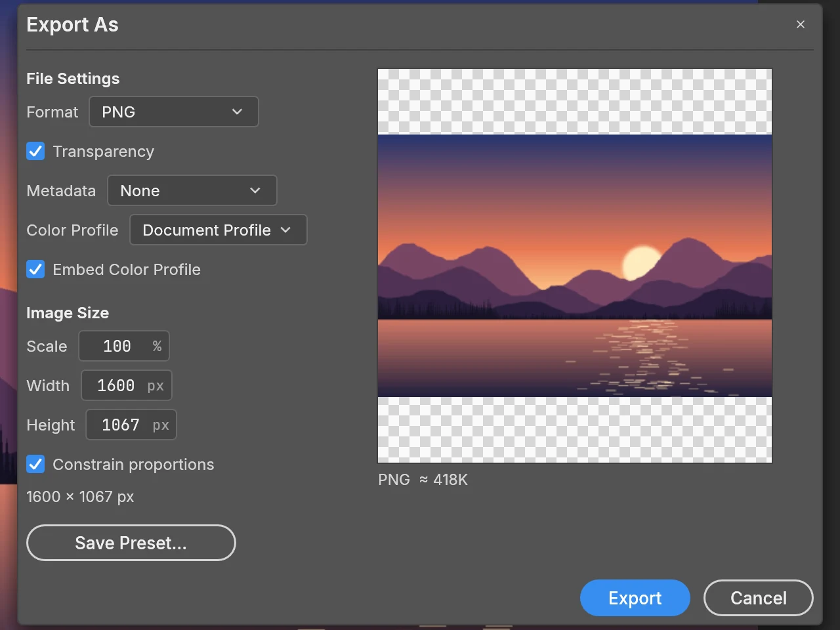
Task: Click the Export button
Action: (635, 598)
